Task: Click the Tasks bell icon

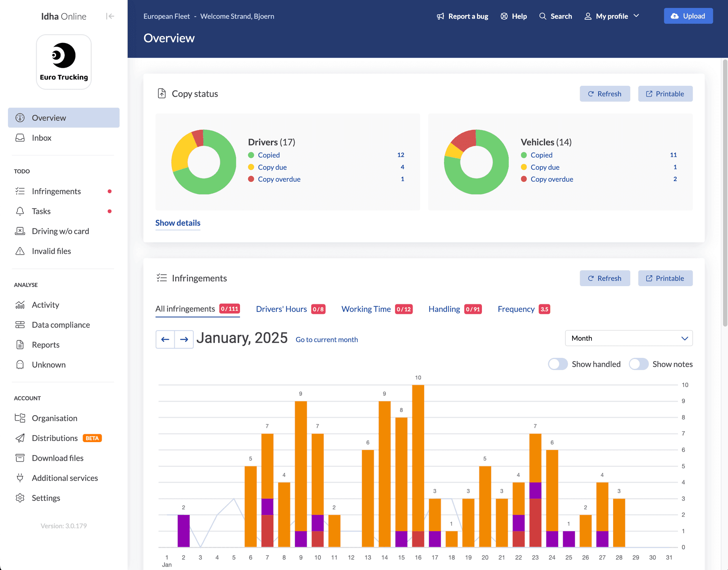Action: coord(20,211)
